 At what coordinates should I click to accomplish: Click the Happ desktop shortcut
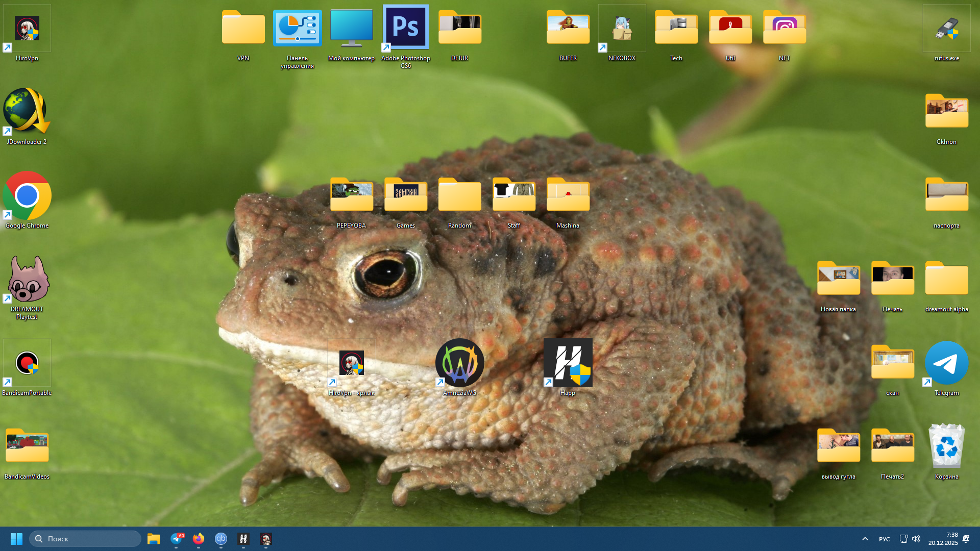(568, 363)
